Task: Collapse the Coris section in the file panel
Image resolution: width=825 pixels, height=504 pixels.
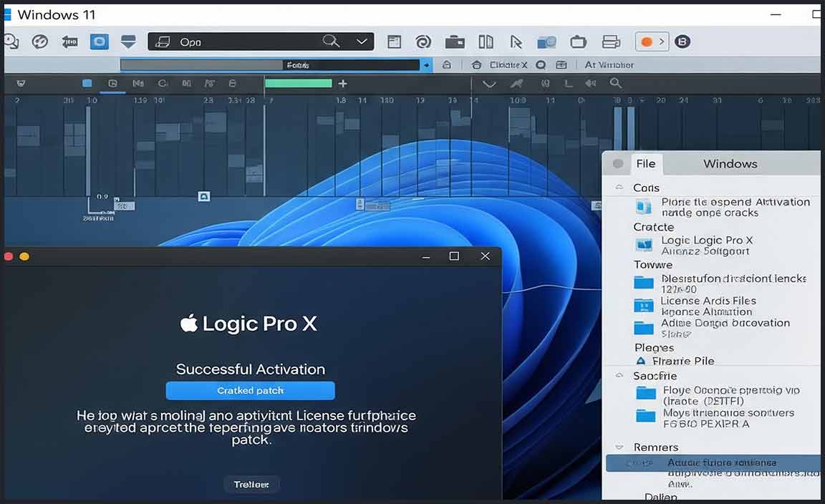Action: (x=619, y=188)
